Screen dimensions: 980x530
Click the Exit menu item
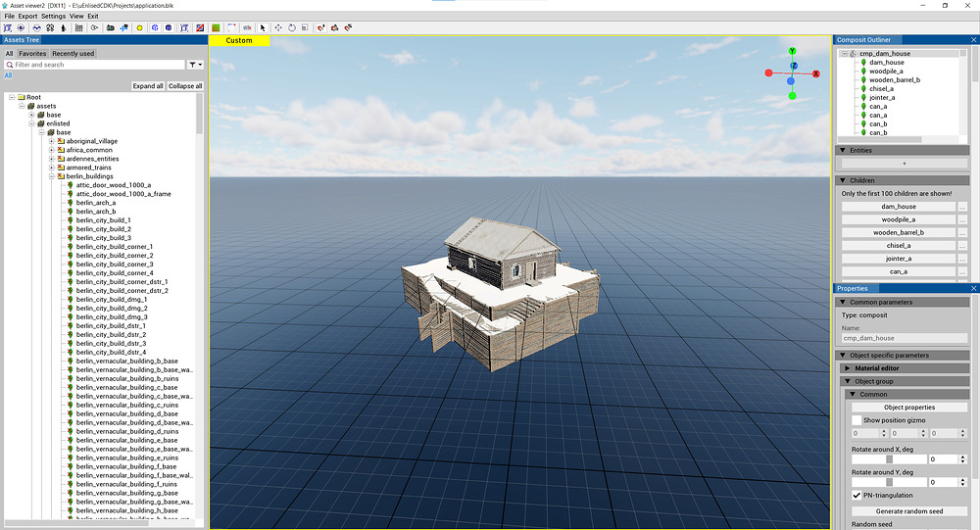92,17
